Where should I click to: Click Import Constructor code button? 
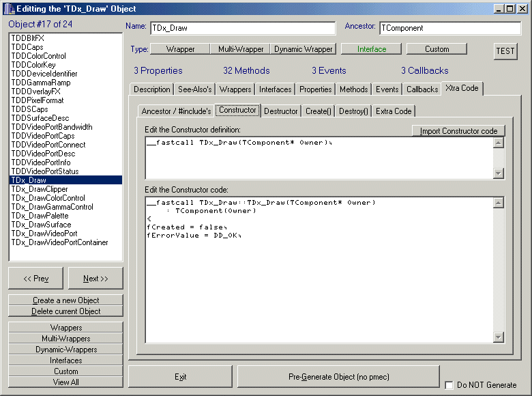(x=458, y=131)
